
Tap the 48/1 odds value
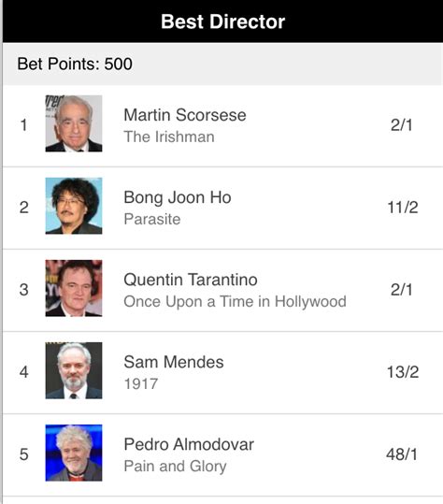click(x=402, y=454)
